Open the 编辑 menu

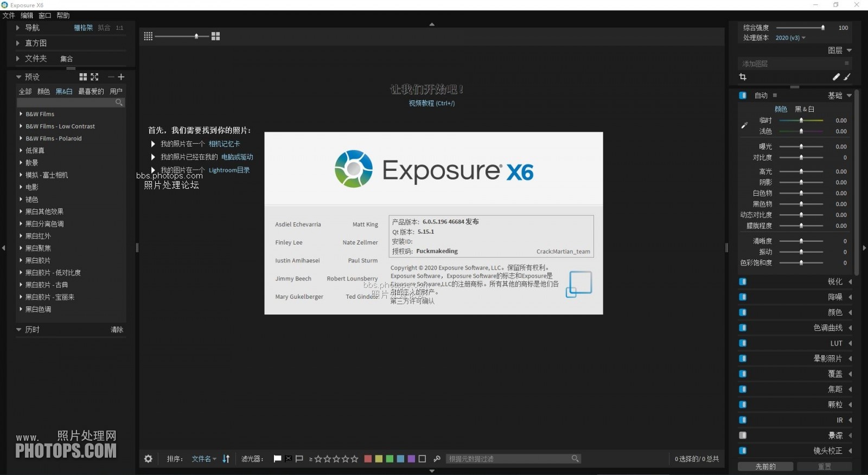(x=27, y=15)
